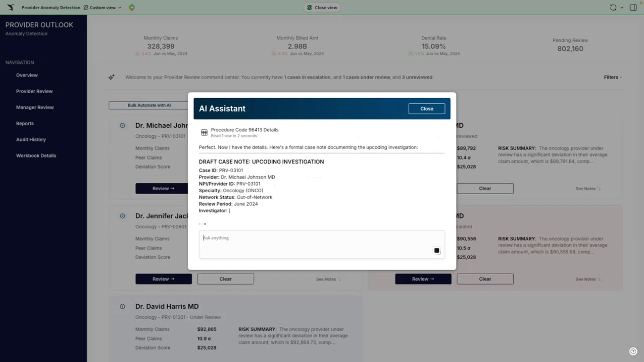Open Manager Review navigation item
The image size is (644, 362).
[x=35, y=107]
